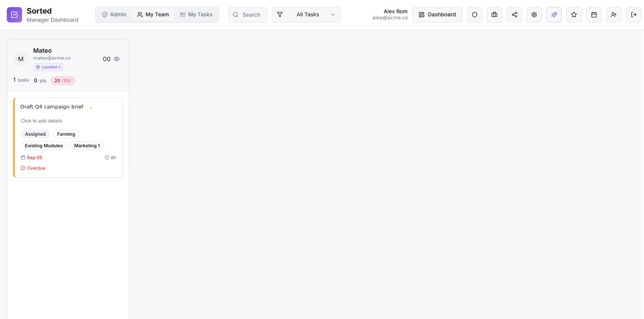Click the Existing Modules tag
Screen dimensions: 644x319
(x=44, y=146)
